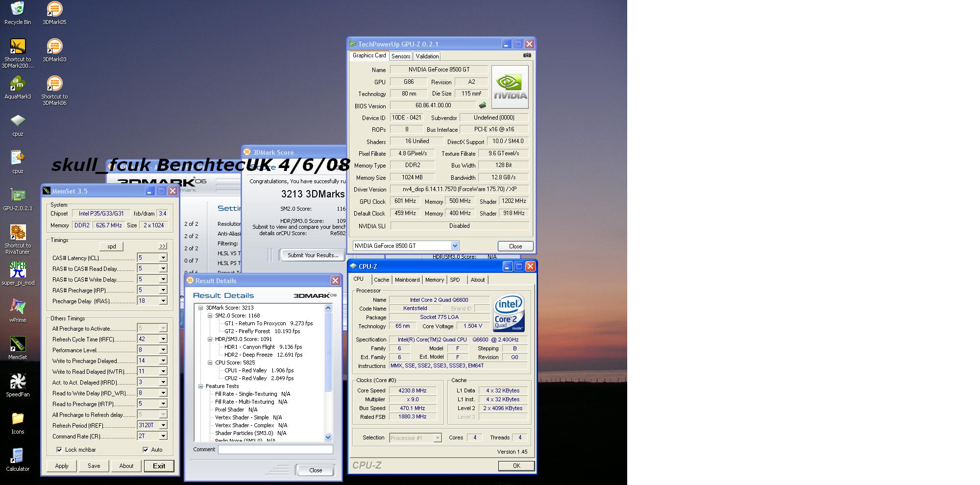Collapse the CPU Score tree node
This screenshot has width=980, height=485.
pos(210,363)
